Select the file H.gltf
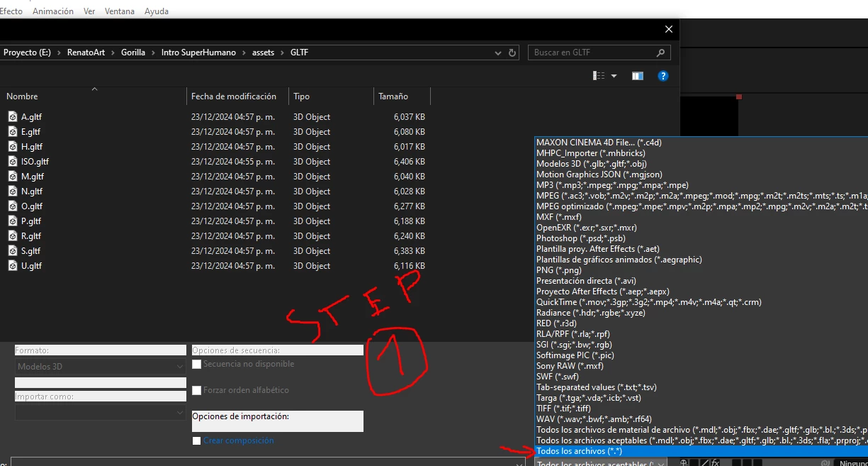 click(32, 147)
